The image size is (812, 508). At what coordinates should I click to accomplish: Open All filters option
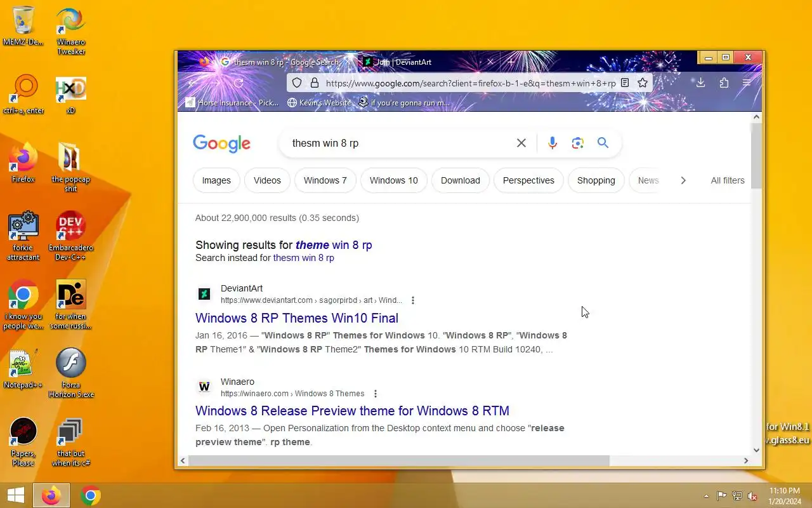click(728, 180)
